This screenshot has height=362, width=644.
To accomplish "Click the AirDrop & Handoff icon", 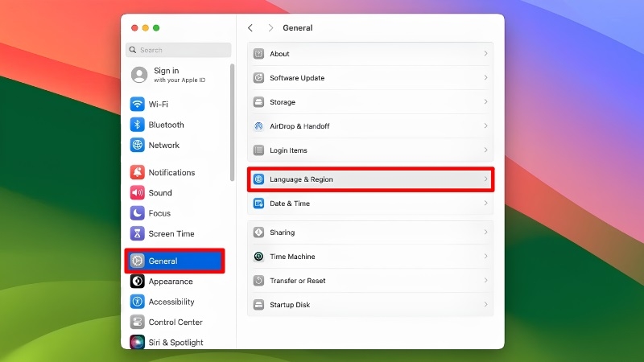I will [x=258, y=126].
